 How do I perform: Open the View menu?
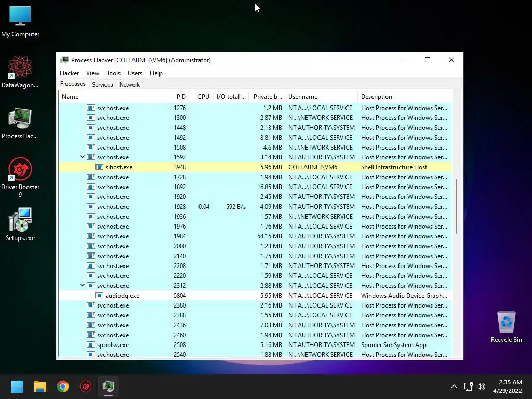coord(92,73)
